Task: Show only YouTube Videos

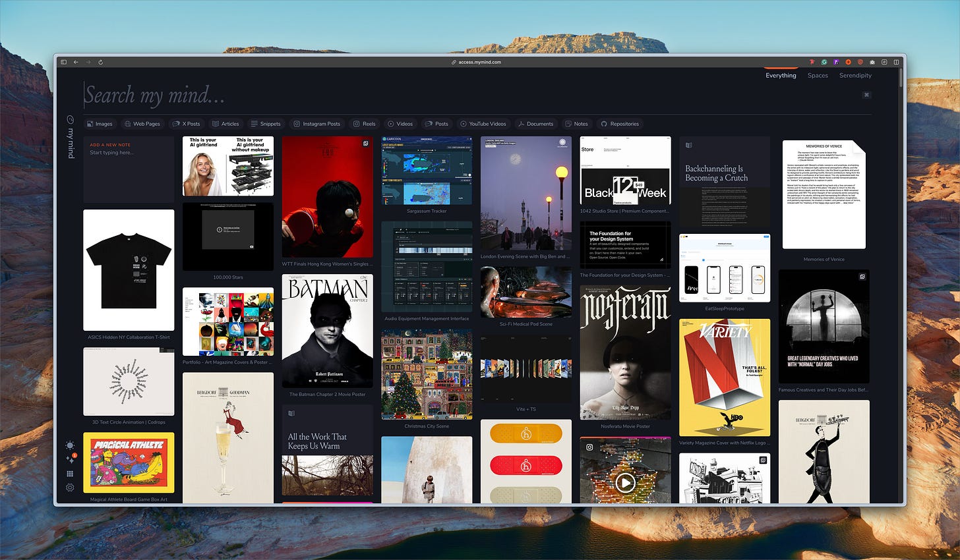Action: [x=483, y=124]
